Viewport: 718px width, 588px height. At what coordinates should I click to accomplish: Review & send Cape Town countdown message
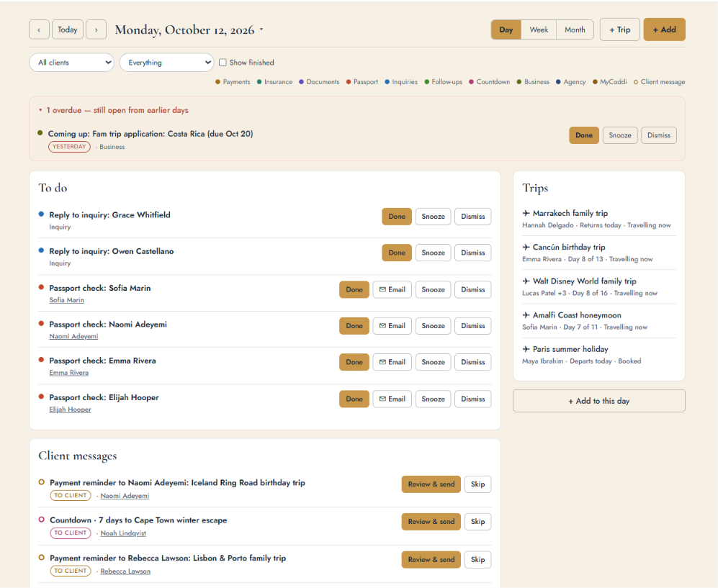click(431, 522)
